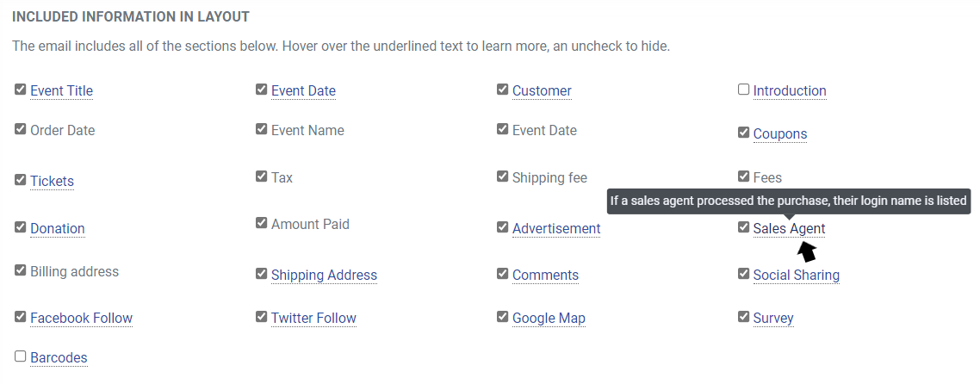Disable the Billing address checkbox

pos(20,270)
